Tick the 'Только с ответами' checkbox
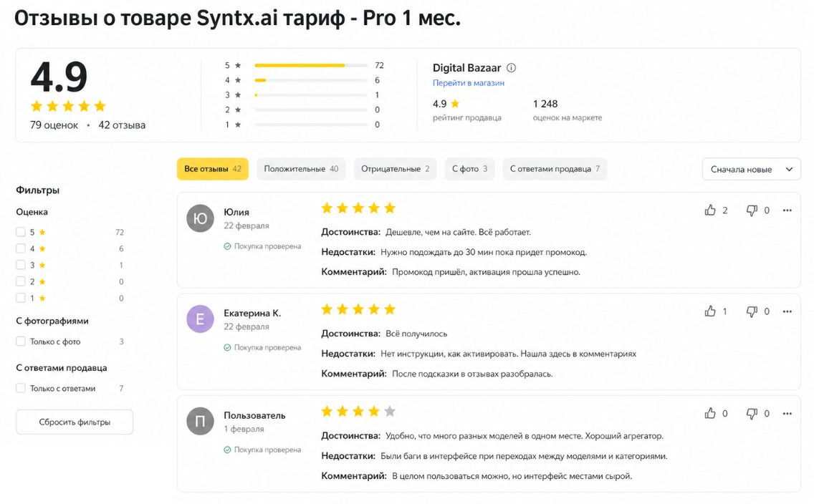Viewport: 814px width, 504px height. click(x=21, y=388)
